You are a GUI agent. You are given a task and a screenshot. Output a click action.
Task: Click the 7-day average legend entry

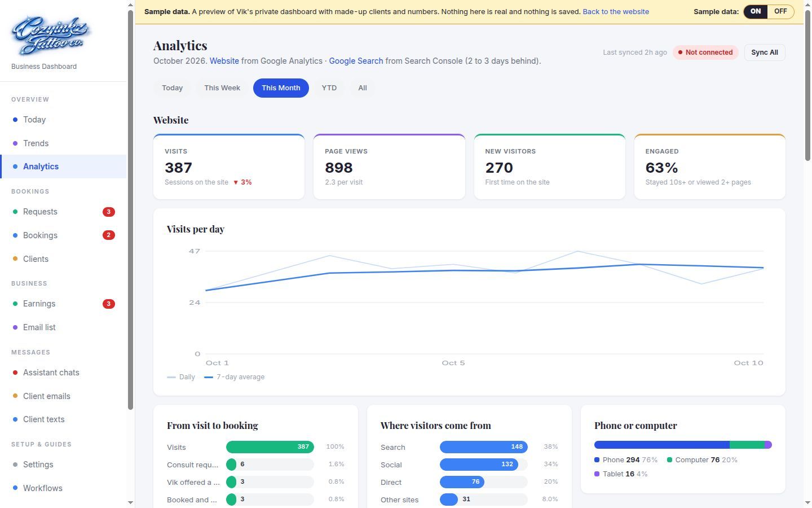tap(234, 377)
